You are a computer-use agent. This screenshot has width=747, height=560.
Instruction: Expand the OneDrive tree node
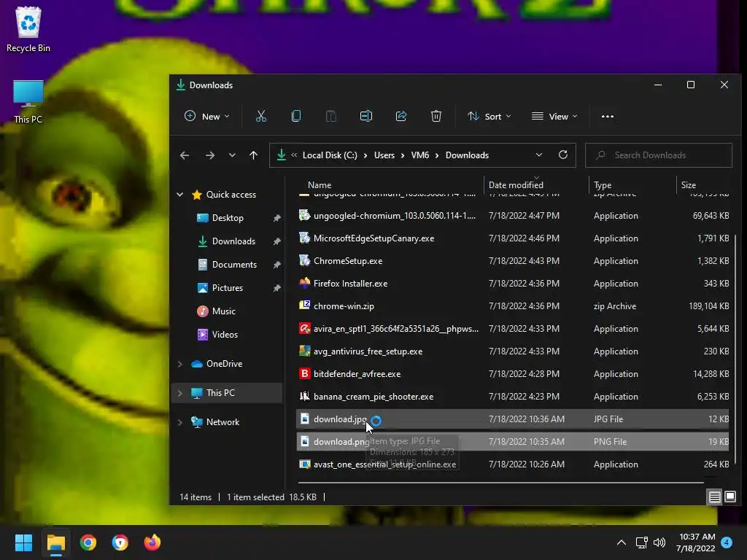click(180, 364)
